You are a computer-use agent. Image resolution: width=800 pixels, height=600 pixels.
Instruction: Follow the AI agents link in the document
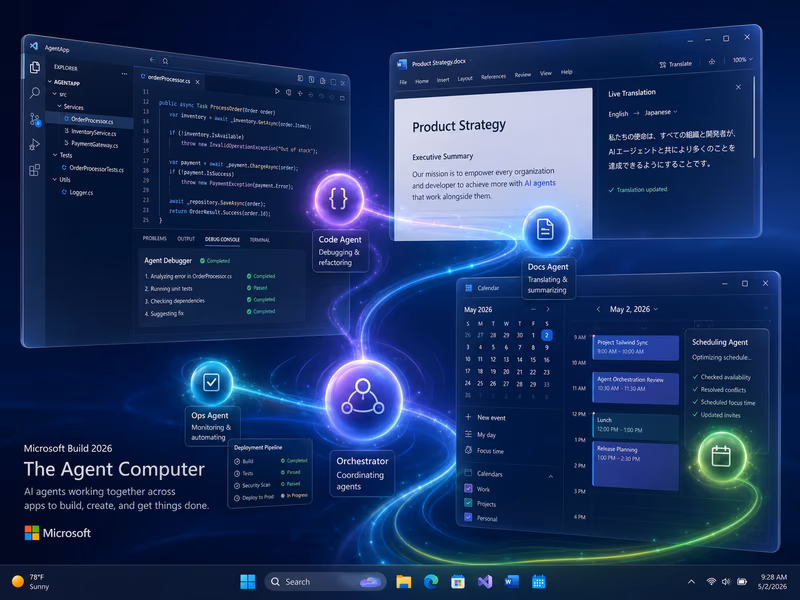click(x=540, y=183)
